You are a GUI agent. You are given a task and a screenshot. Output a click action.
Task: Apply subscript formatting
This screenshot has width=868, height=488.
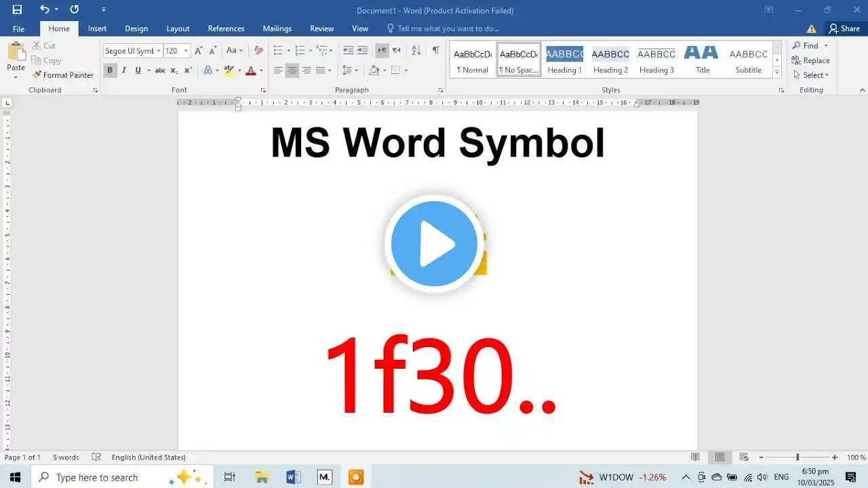[x=174, y=70]
